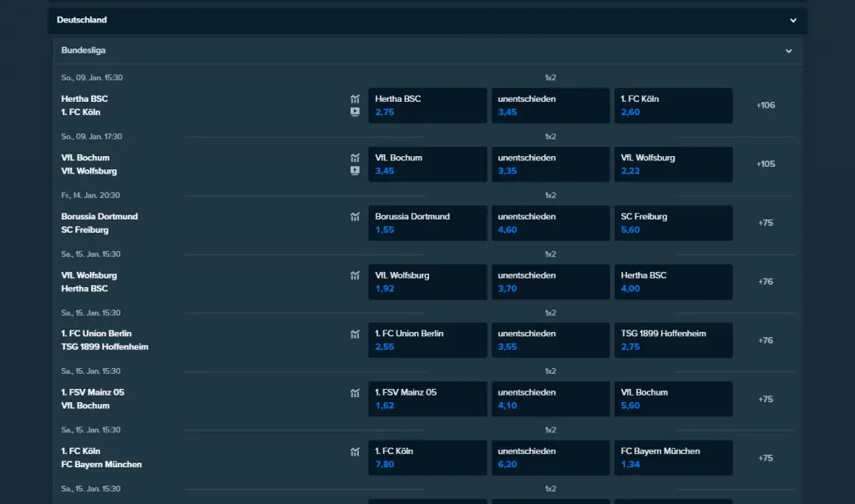Image resolution: width=855 pixels, height=504 pixels.
Task: Show +75 more markets for Mainz vs Bochum
Action: 766,400
